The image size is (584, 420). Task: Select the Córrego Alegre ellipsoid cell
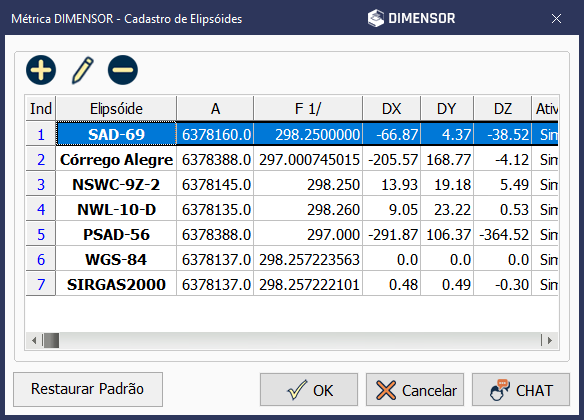[116, 159]
